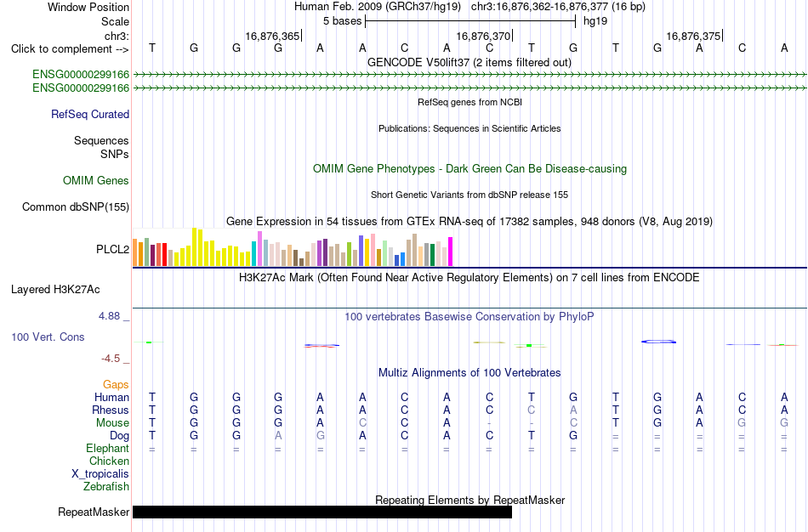Click the GTEx Gene Expression track title
Viewport: 808px width, 532px height.
coord(469,222)
